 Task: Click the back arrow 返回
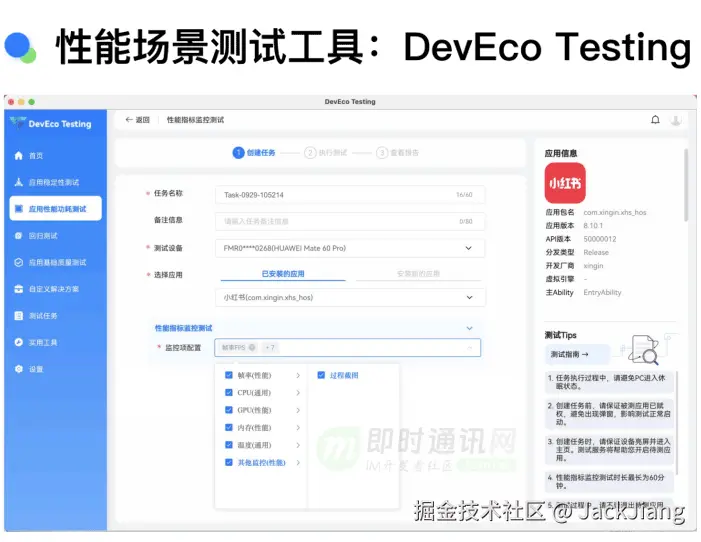point(137,120)
